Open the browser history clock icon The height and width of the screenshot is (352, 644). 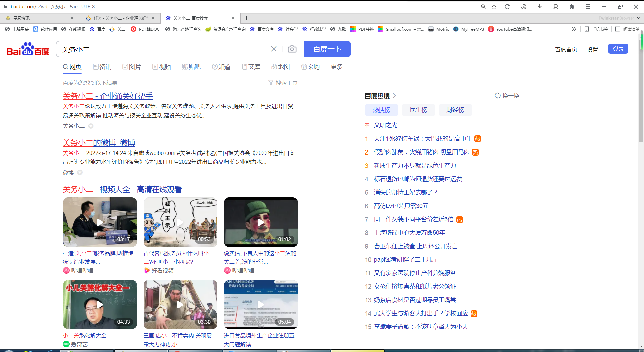523,6
